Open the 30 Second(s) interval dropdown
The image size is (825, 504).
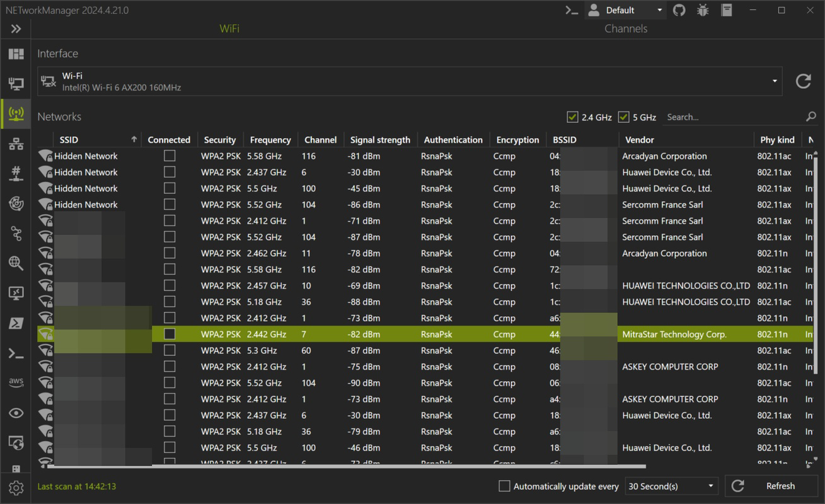672,486
